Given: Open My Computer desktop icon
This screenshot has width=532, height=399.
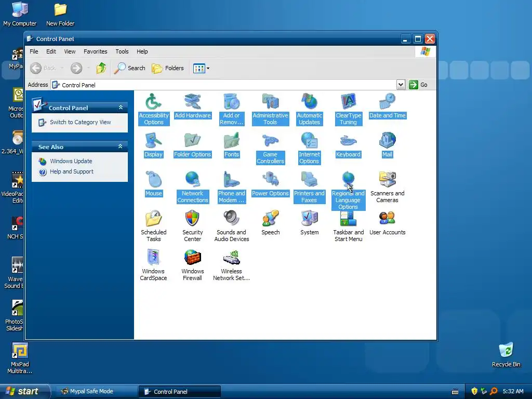Looking at the screenshot, I should 20,14.
